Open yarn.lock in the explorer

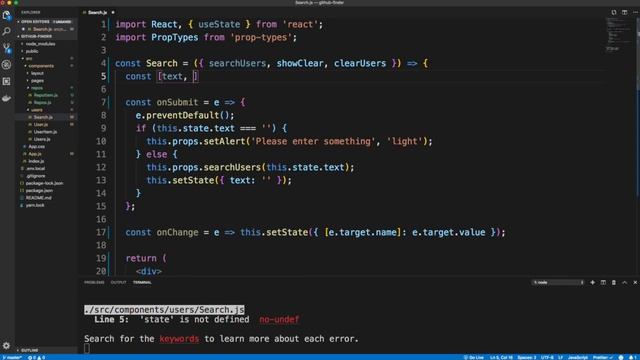coord(35,205)
